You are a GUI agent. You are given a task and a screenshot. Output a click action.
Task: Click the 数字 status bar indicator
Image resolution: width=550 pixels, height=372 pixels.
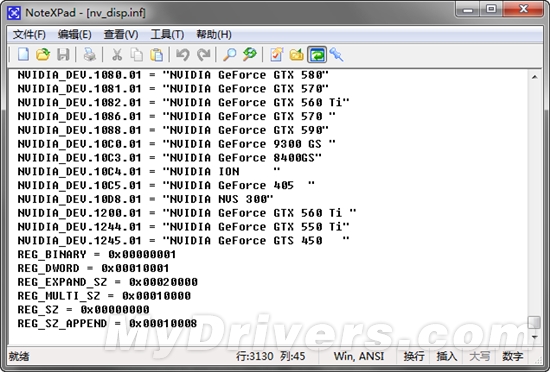(512, 356)
